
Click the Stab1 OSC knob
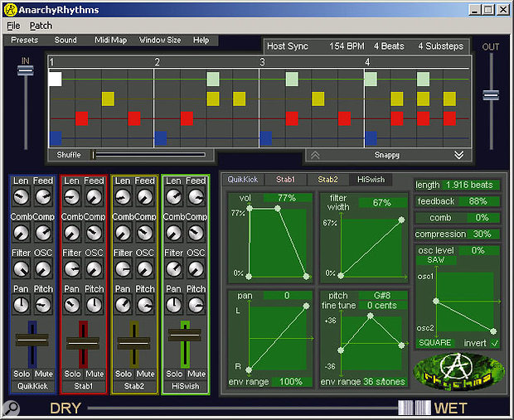point(94,269)
